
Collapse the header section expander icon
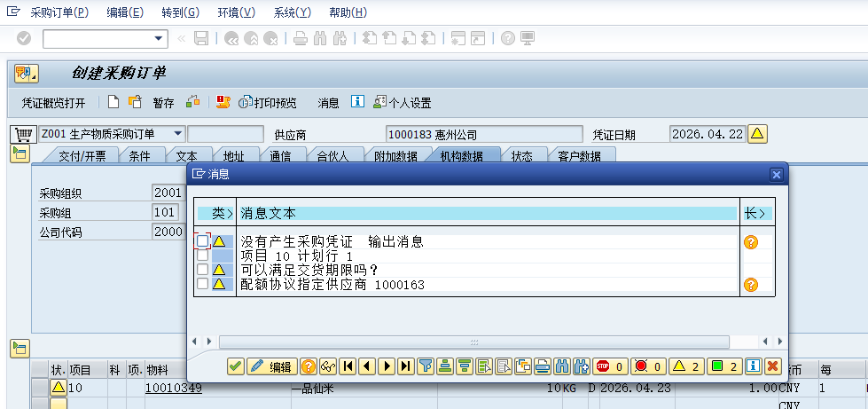[x=20, y=154]
